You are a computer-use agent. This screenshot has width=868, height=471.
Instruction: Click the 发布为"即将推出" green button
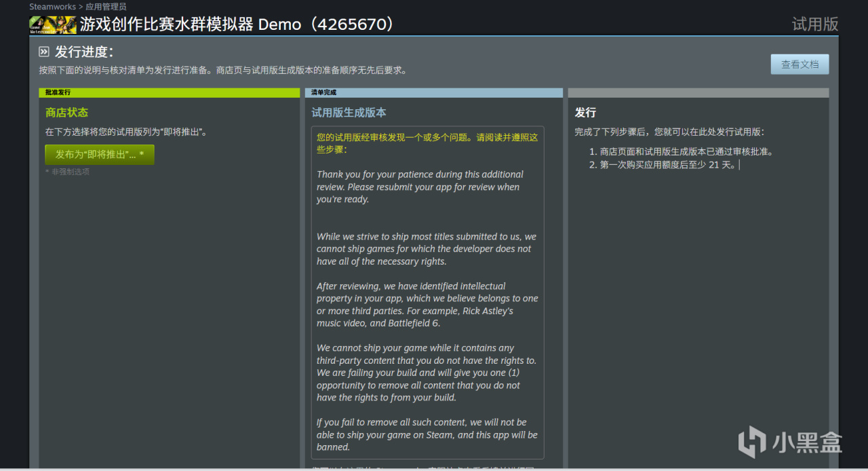pyautogui.click(x=100, y=155)
